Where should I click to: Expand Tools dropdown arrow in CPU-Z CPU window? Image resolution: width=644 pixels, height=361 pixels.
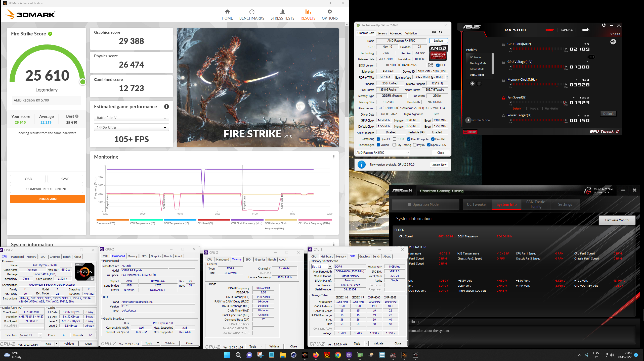point(57,344)
